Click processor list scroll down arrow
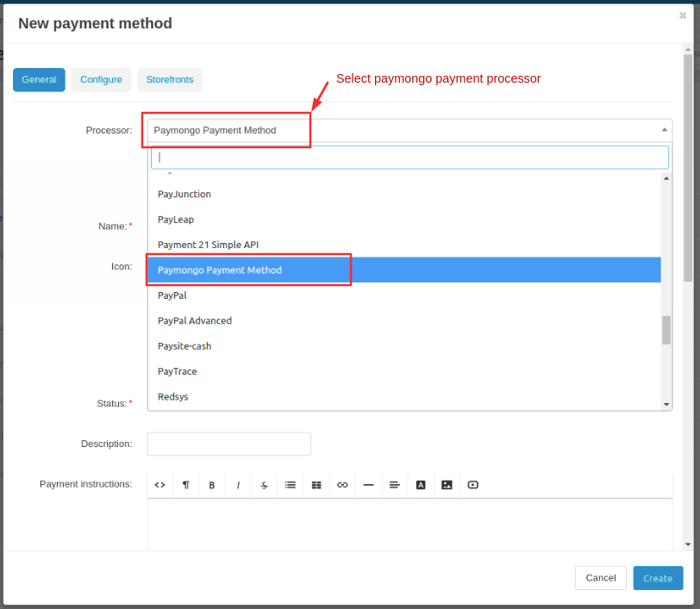Screen dimensions: 700x609 coord(666,405)
